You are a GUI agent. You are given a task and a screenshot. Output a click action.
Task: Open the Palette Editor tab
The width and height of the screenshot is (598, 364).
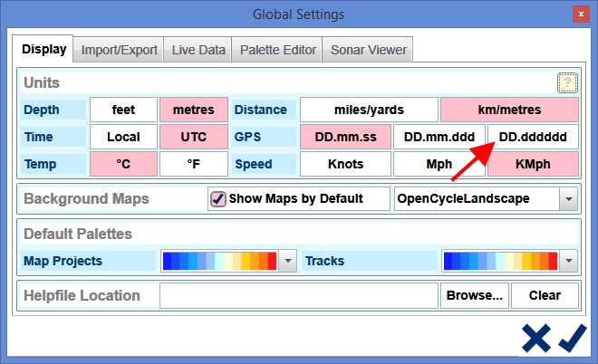278,50
